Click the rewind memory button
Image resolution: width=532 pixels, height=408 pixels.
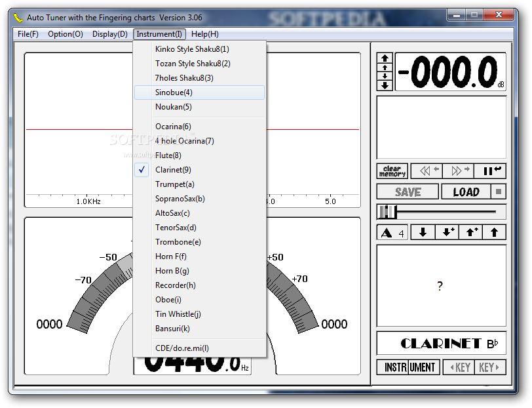(427, 171)
